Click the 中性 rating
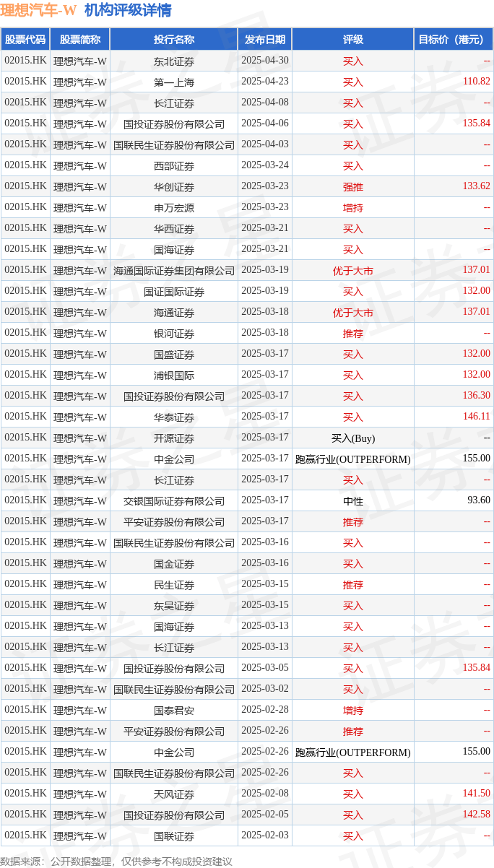Screen dimensions: 494x868 tap(353, 501)
